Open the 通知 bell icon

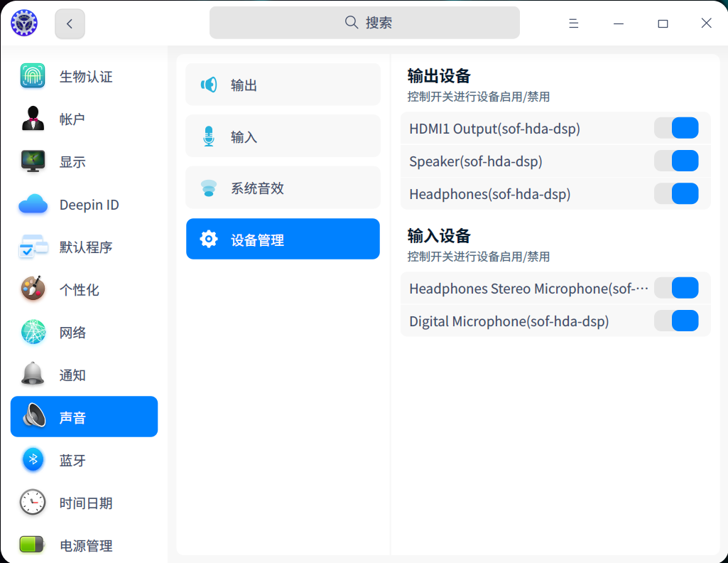coord(33,374)
